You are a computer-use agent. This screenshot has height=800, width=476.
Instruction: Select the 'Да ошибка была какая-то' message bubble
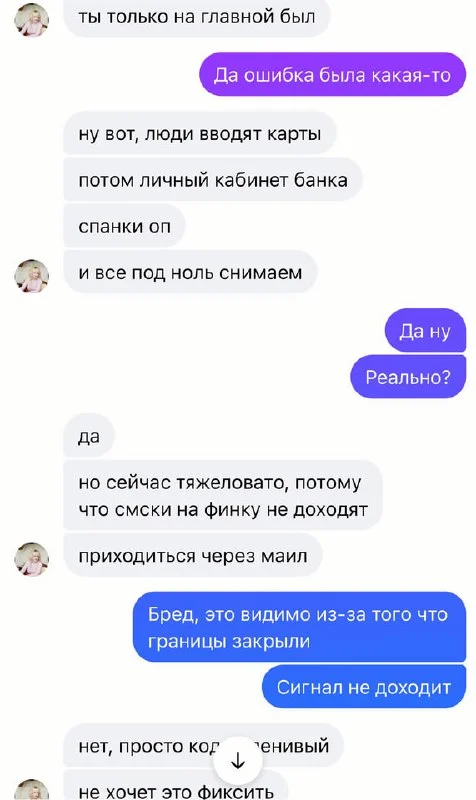332,74
